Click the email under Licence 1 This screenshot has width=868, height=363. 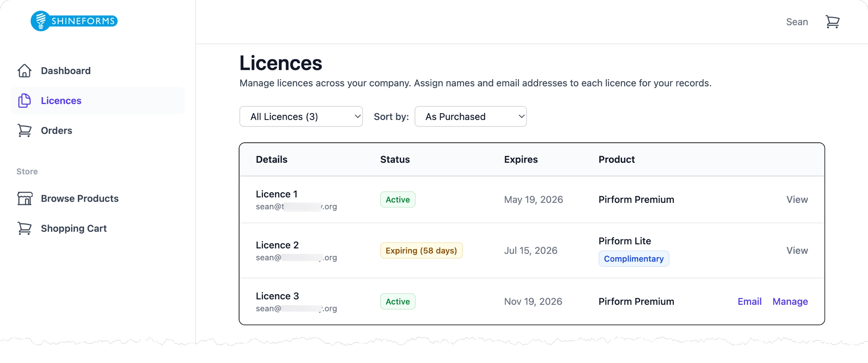tap(296, 207)
